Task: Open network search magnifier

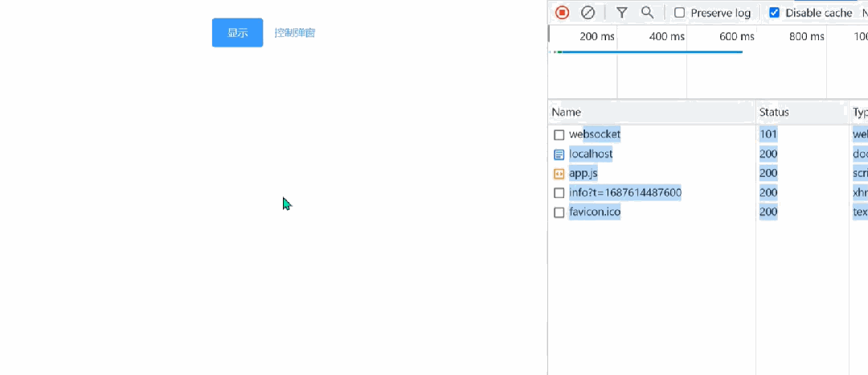Action: (x=647, y=12)
